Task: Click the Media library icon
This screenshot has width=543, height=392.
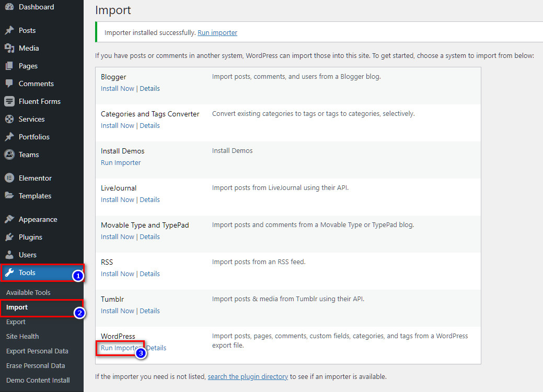Action: click(x=9, y=48)
